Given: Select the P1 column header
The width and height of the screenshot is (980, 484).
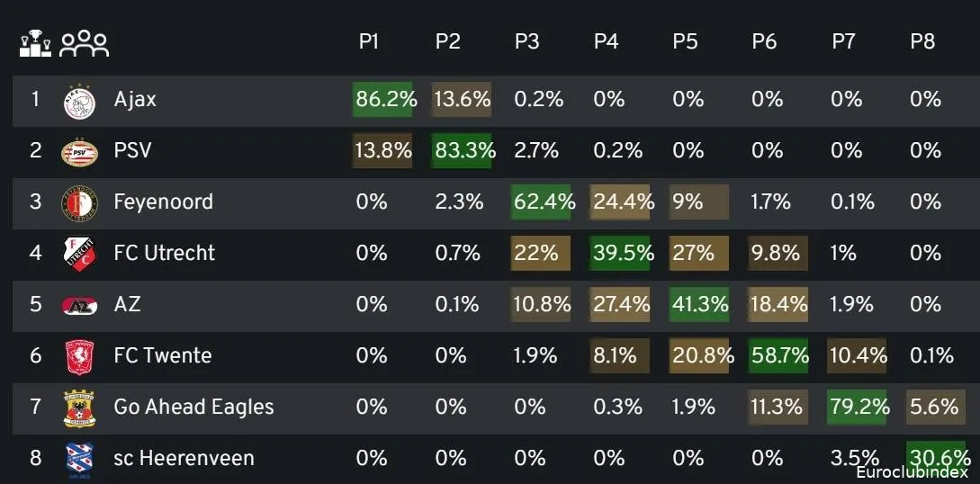Looking at the screenshot, I should coord(369,42).
